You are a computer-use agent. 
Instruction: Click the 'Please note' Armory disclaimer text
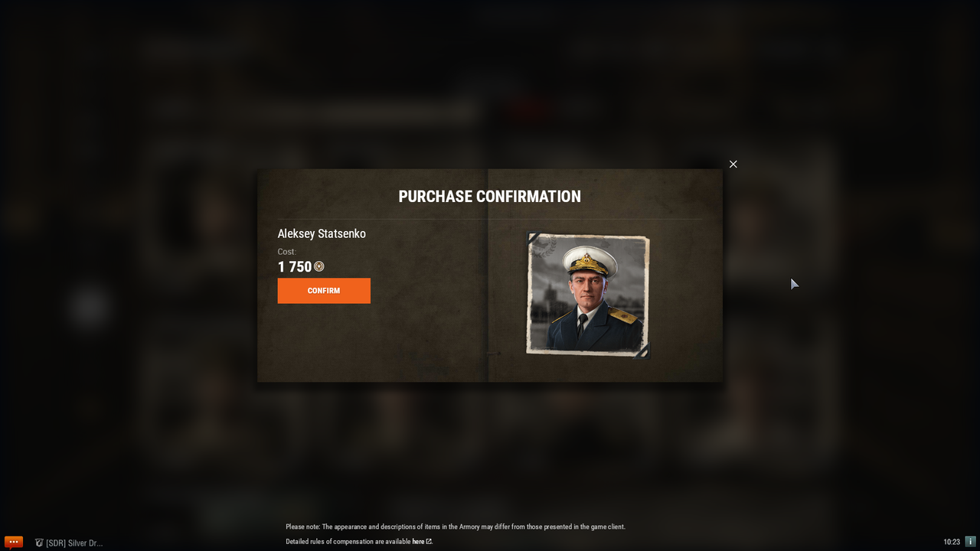coord(456,527)
